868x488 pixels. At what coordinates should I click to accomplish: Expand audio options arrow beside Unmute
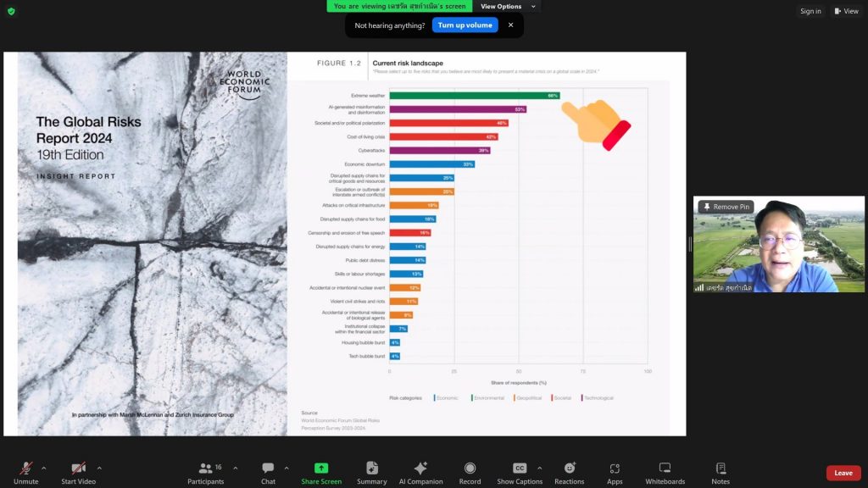[44, 467]
